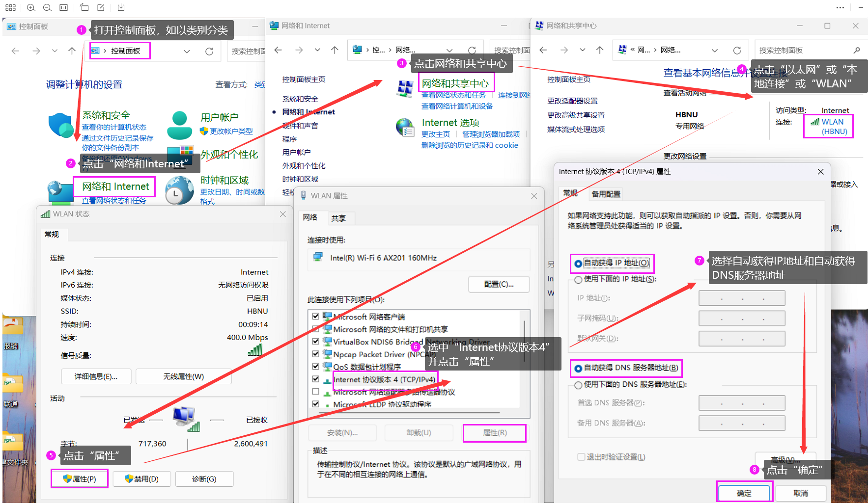This screenshot has height=504, width=868.
Task: Toggle QoS 数据包计划程序 checkbox
Action: coord(316,366)
